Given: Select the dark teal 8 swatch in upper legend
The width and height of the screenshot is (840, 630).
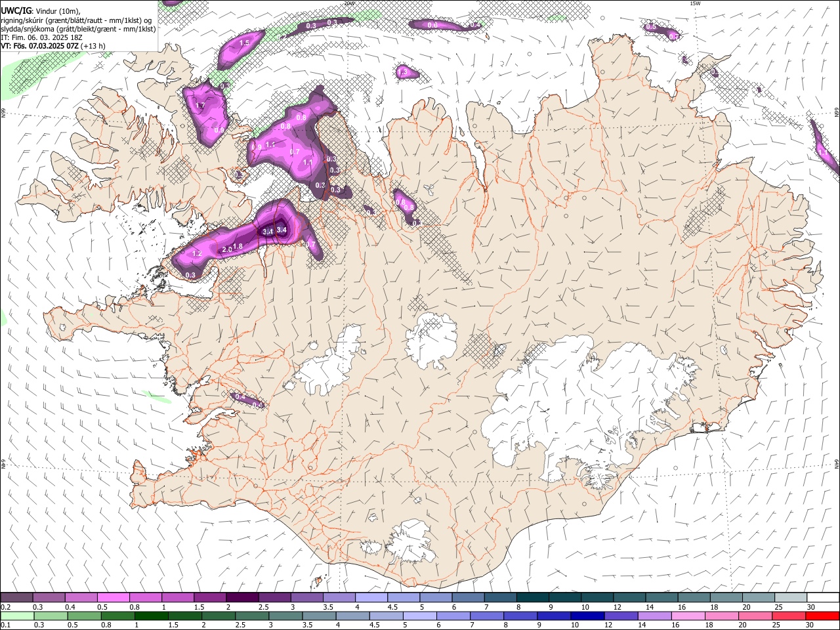Looking at the screenshot, I should coord(532,597).
